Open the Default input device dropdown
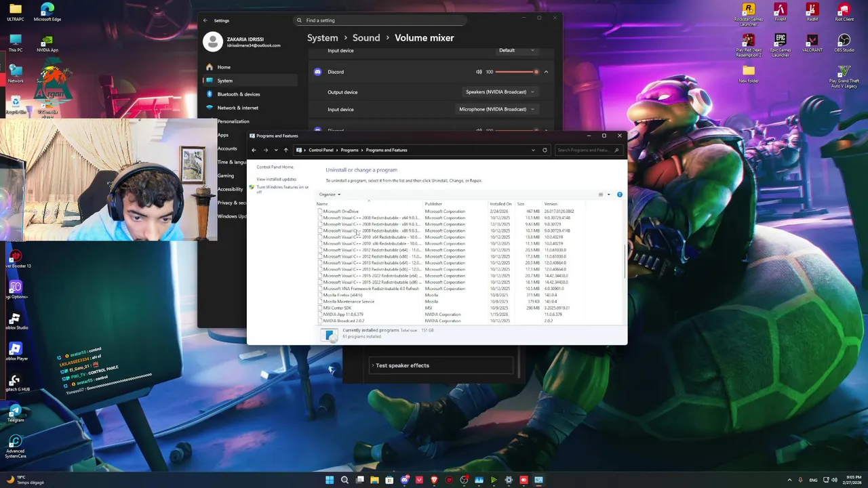 coord(517,50)
